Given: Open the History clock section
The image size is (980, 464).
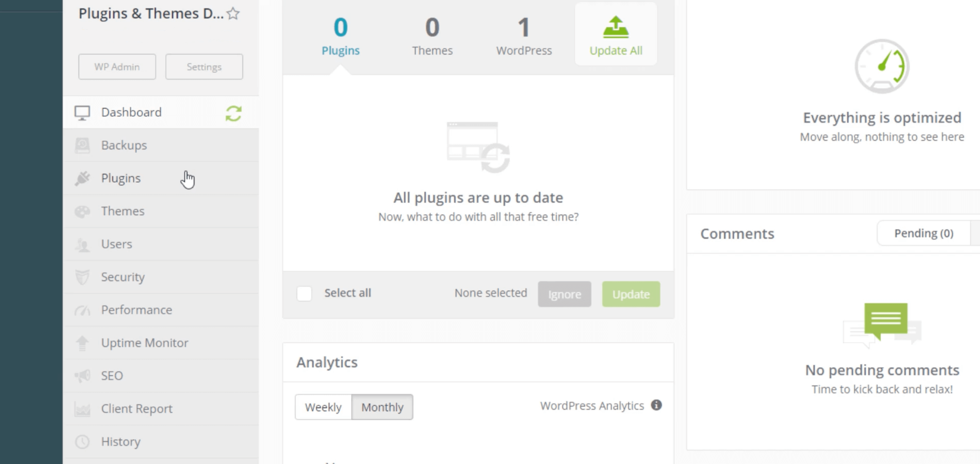Looking at the screenshot, I should coord(120,442).
